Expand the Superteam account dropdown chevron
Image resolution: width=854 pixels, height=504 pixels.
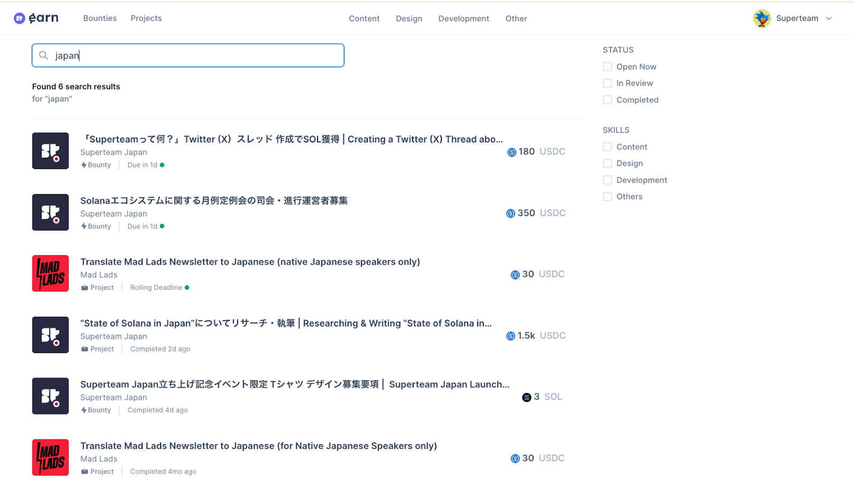[x=829, y=18]
